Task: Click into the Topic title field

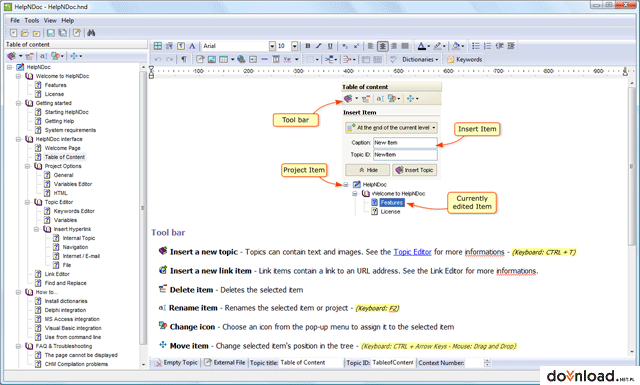Action: pos(310,363)
